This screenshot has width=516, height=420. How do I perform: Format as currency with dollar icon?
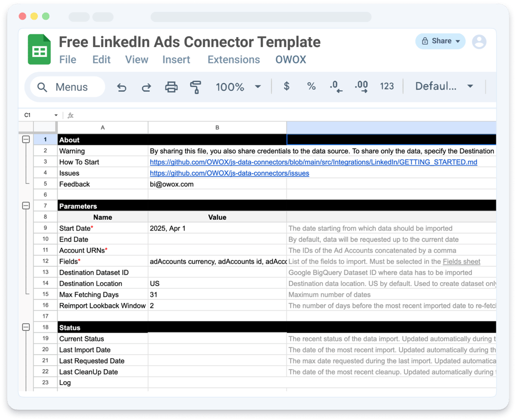click(x=286, y=86)
